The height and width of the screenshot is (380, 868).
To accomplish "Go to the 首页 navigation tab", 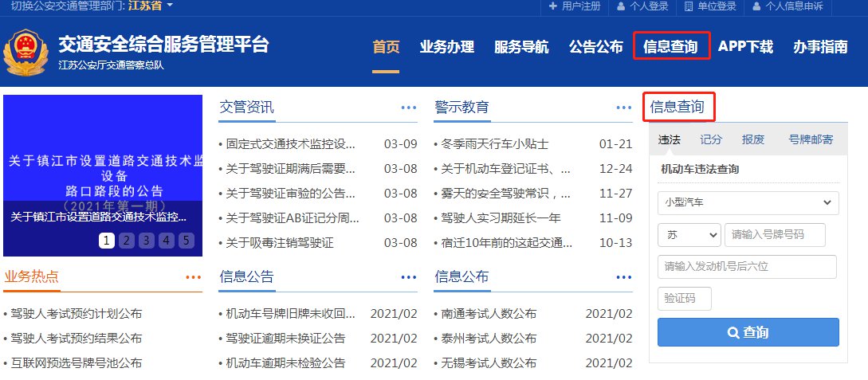I will click(386, 47).
